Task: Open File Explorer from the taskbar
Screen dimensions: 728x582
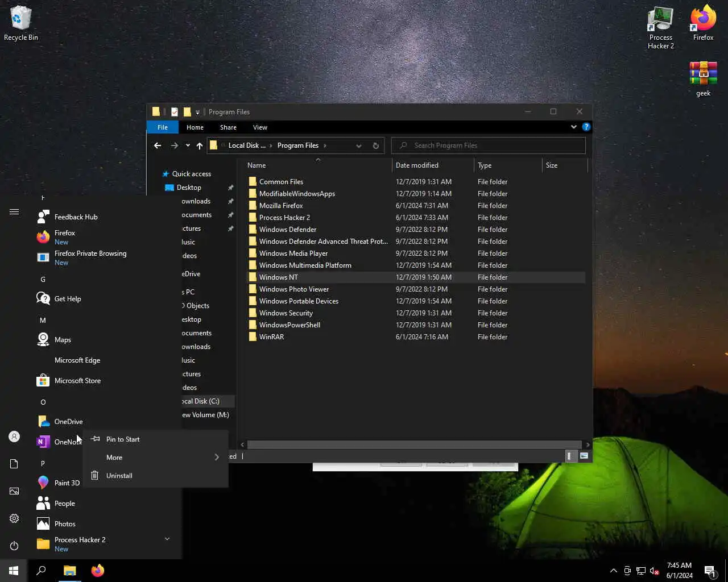Action: pos(69,571)
